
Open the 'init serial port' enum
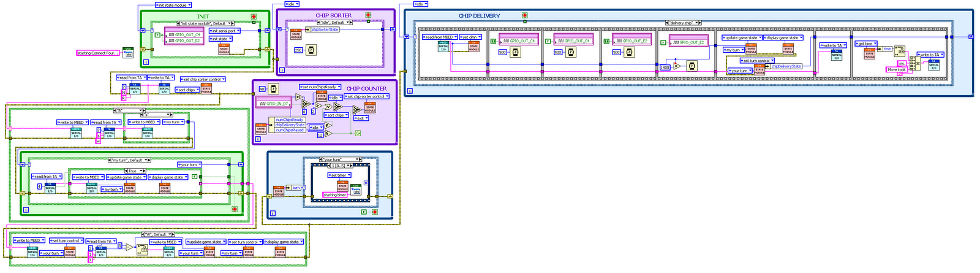[225, 31]
